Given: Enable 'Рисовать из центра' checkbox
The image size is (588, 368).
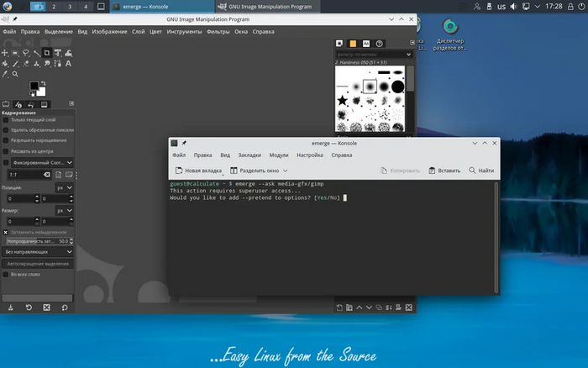Looking at the screenshot, I should tap(6, 151).
